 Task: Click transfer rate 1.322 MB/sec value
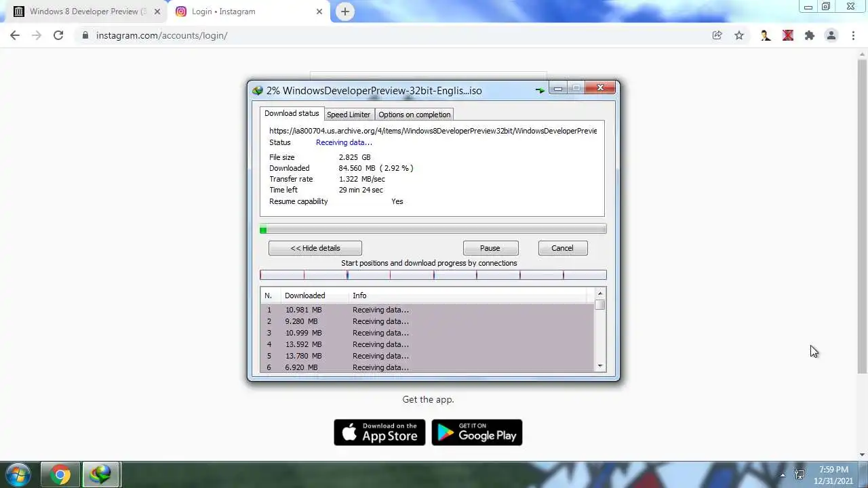(361, 179)
